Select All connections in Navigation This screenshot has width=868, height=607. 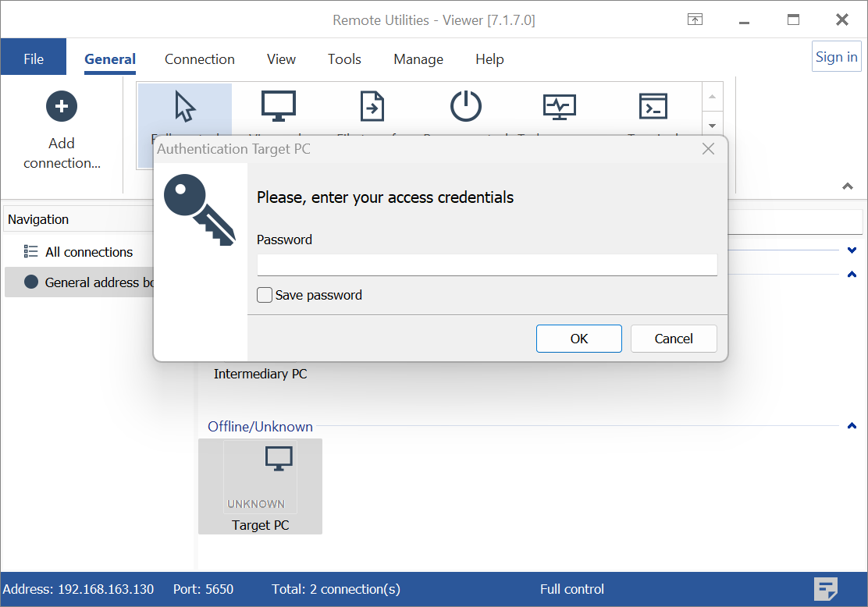click(x=88, y=252)
